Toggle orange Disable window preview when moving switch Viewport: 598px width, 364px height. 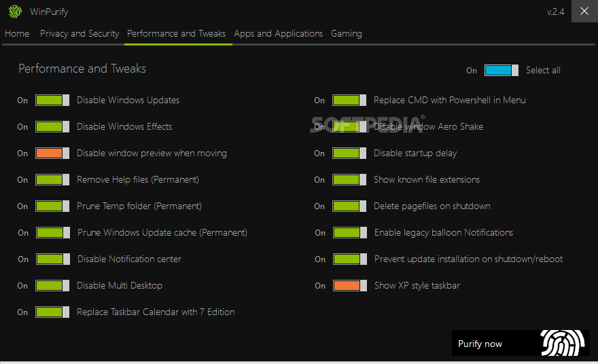point(52,153)
